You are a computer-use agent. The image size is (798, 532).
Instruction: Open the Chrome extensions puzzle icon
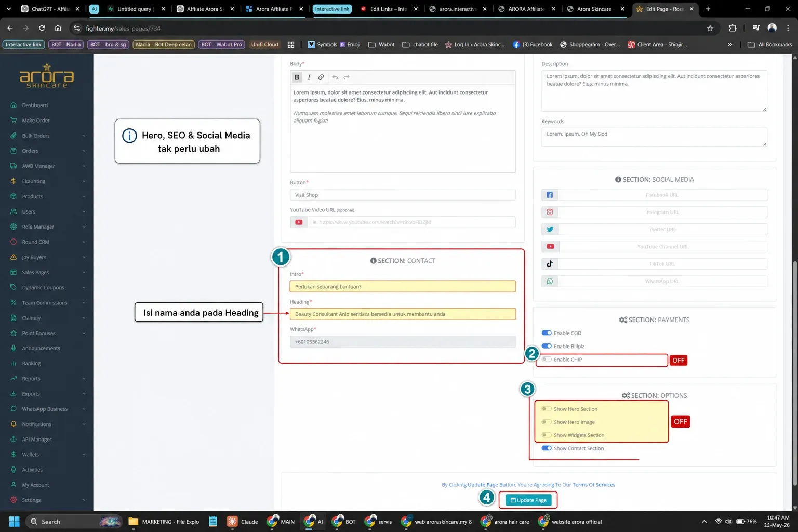pyautogui.click(x=733, y=28)
